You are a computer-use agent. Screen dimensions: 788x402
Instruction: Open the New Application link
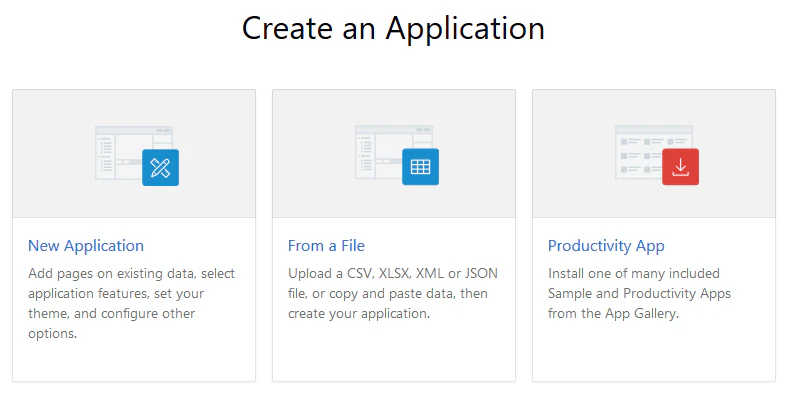coord(86,246)
